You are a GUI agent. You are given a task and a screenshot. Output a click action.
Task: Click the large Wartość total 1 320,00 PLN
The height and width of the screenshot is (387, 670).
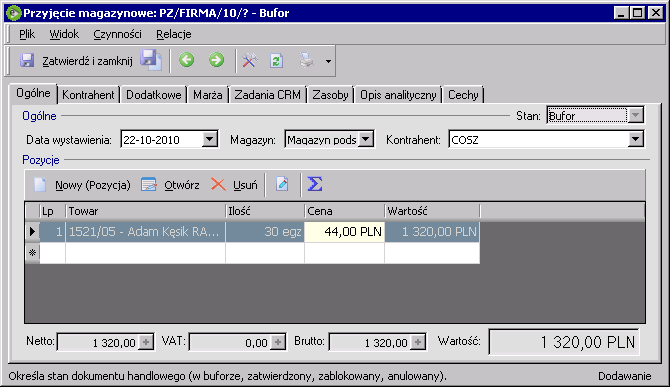[564, 342]
